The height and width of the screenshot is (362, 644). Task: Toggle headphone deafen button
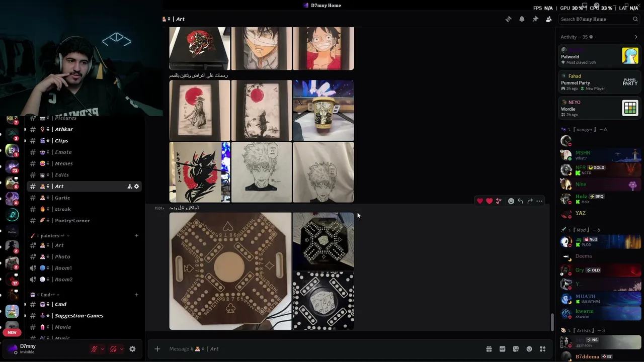click(x=113, y=349)
